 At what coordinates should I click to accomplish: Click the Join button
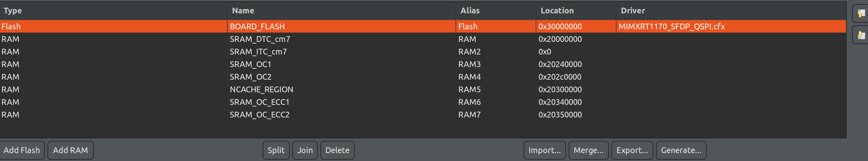pyautogui.click(x=305, y=150)
